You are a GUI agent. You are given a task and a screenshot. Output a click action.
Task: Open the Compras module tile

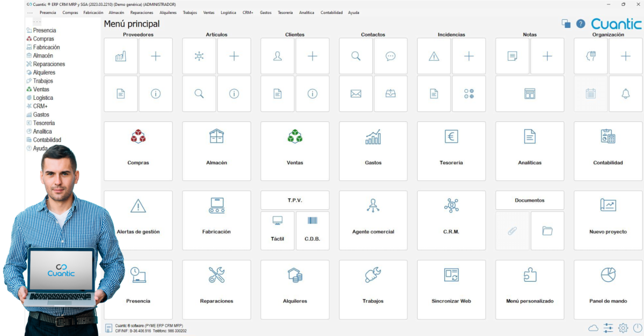138,151
